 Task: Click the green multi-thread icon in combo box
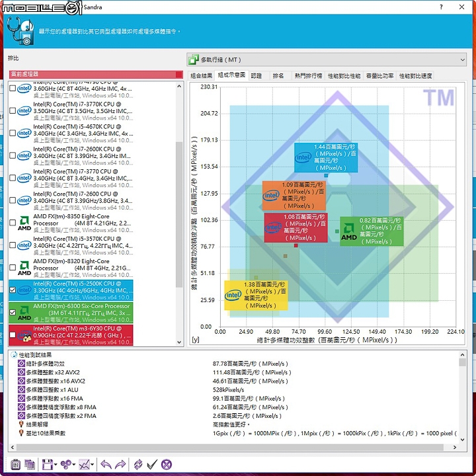click(x=193, y=59)
